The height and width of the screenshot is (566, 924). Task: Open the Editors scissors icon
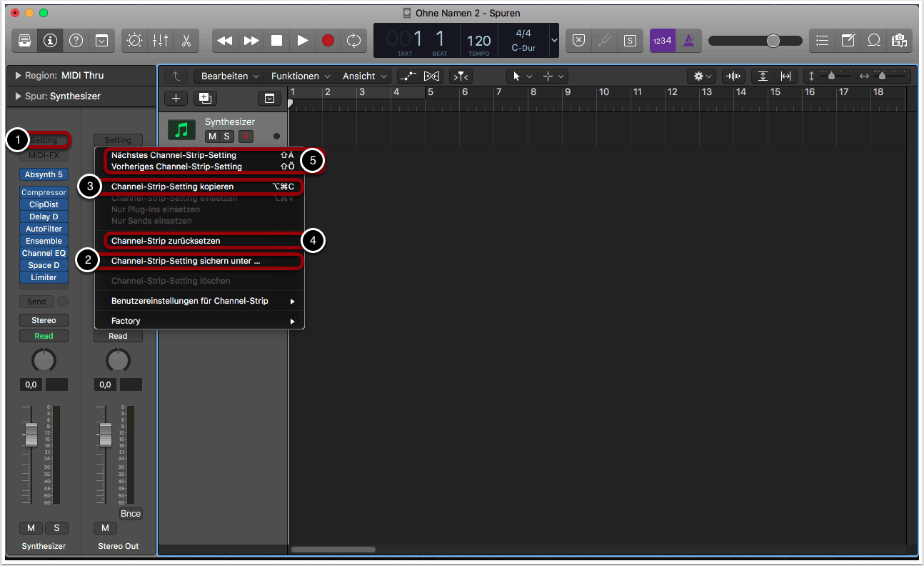(186, 41)
